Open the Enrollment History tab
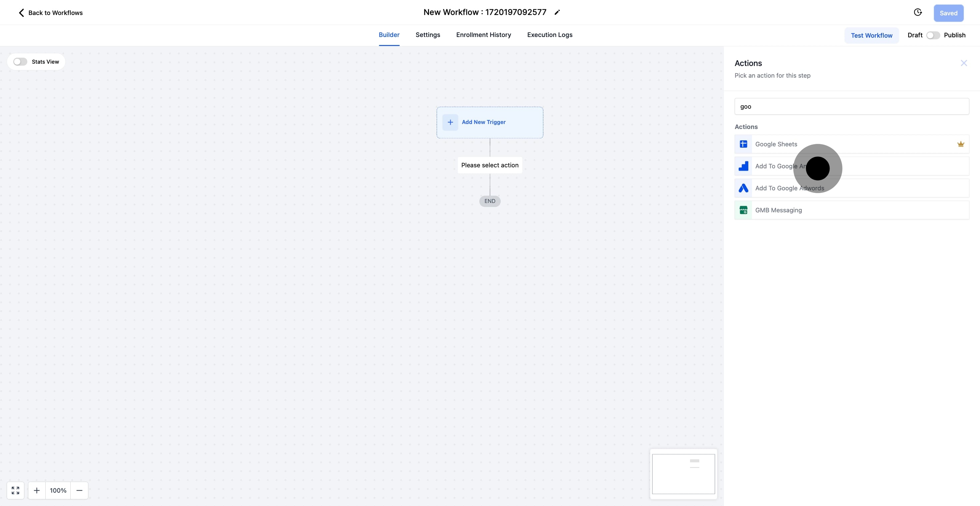Screen dimensions: 980x506 484,35
